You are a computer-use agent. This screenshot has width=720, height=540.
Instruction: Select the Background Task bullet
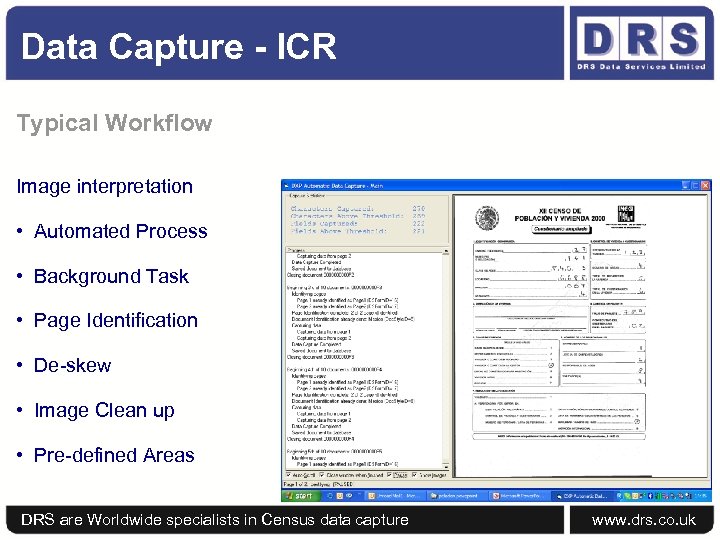tap(111, 276)
